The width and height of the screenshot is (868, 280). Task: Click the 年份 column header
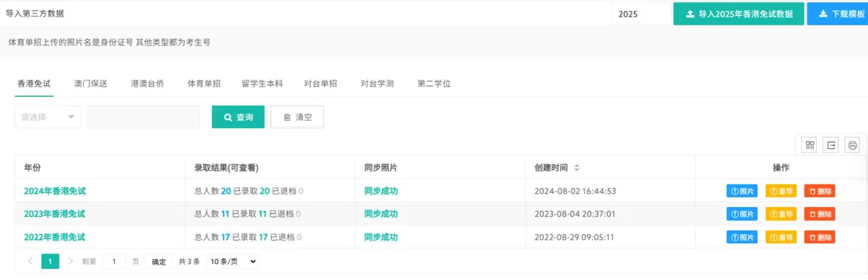(33, 168)
